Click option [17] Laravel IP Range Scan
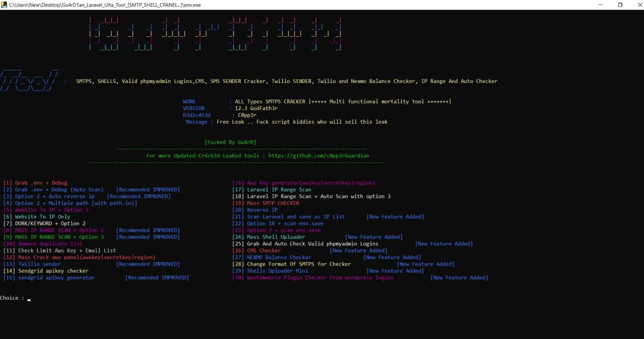 click(272, 190)
